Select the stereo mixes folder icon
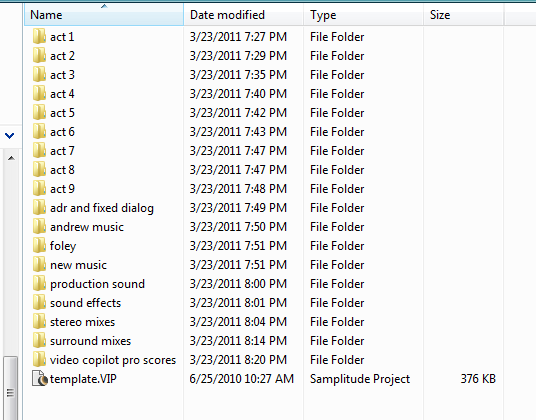 pos(39,322)
